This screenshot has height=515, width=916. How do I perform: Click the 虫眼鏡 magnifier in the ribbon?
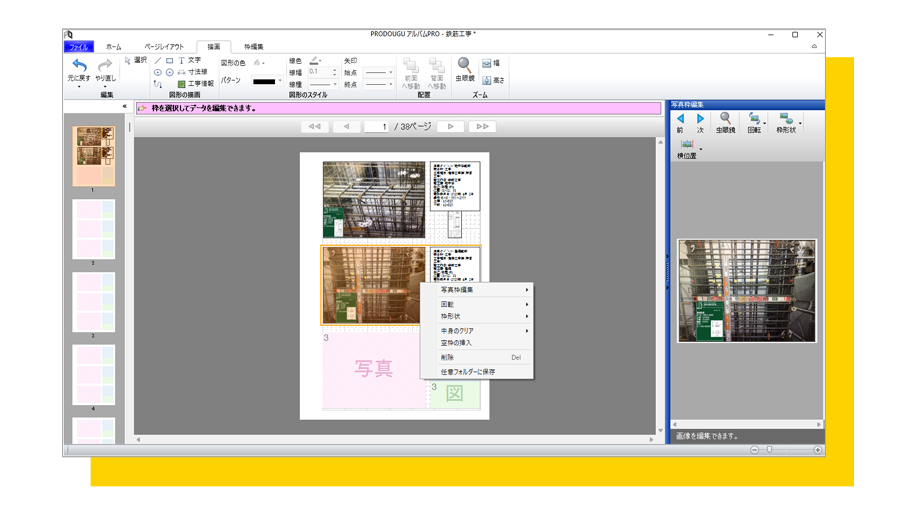click(x=464, y=68)
